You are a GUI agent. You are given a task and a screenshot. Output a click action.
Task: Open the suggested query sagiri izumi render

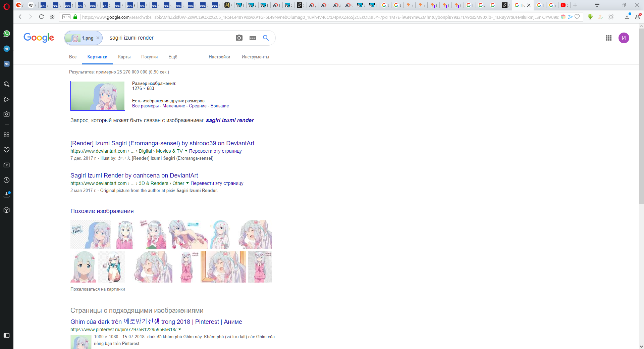(x=230, y=120)
